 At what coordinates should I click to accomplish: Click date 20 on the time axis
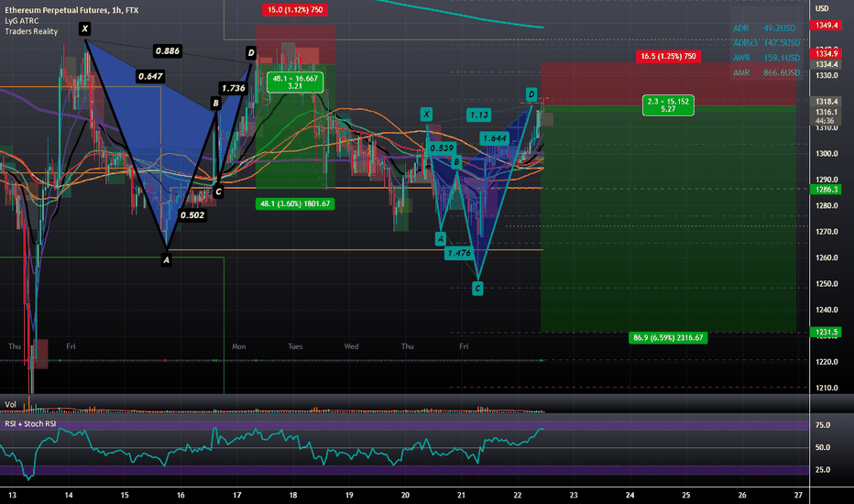coord(405,495)
